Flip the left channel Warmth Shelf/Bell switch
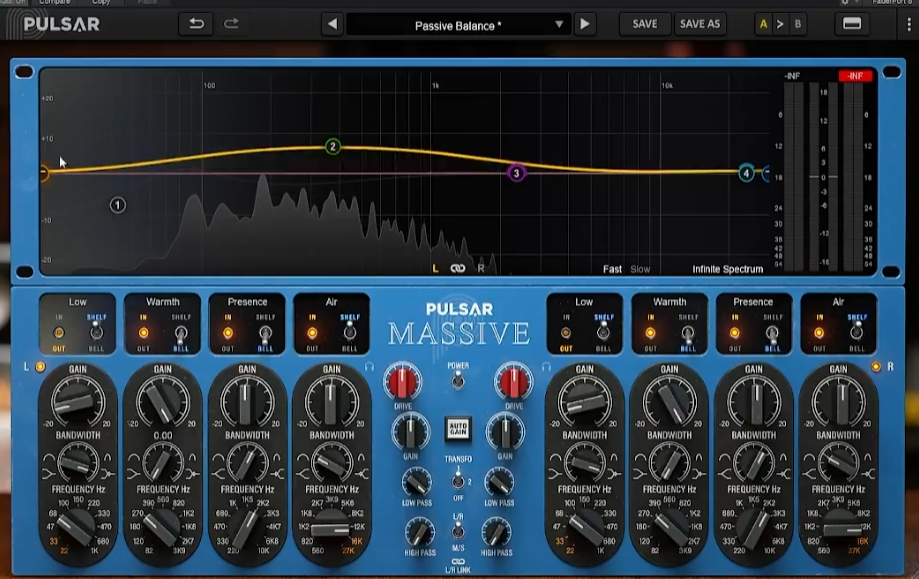This screenshot has width=919, height=579. point(181,334)
